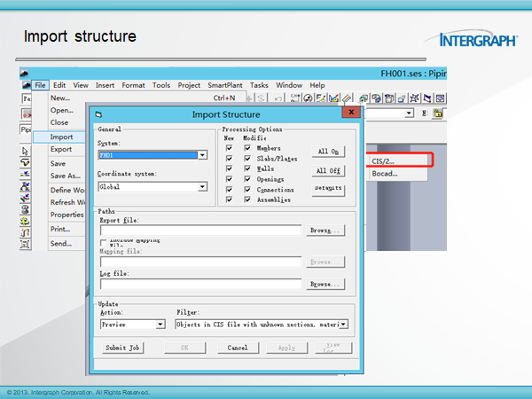
Task: Select the blue plane with red dots icon
Action: click(427, 98)
